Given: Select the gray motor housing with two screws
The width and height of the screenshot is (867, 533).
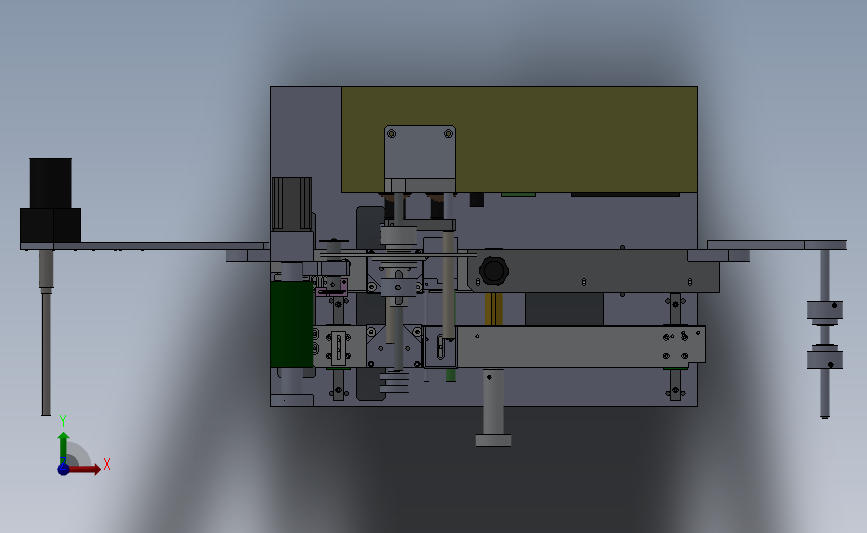Looking at the screenshot, I should tap(420, 159).
